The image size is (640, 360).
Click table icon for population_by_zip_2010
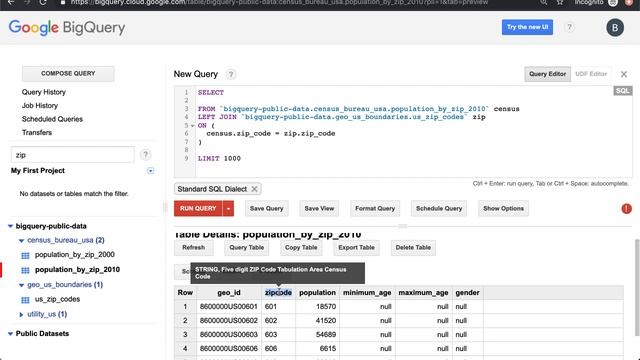pos(25,270)
